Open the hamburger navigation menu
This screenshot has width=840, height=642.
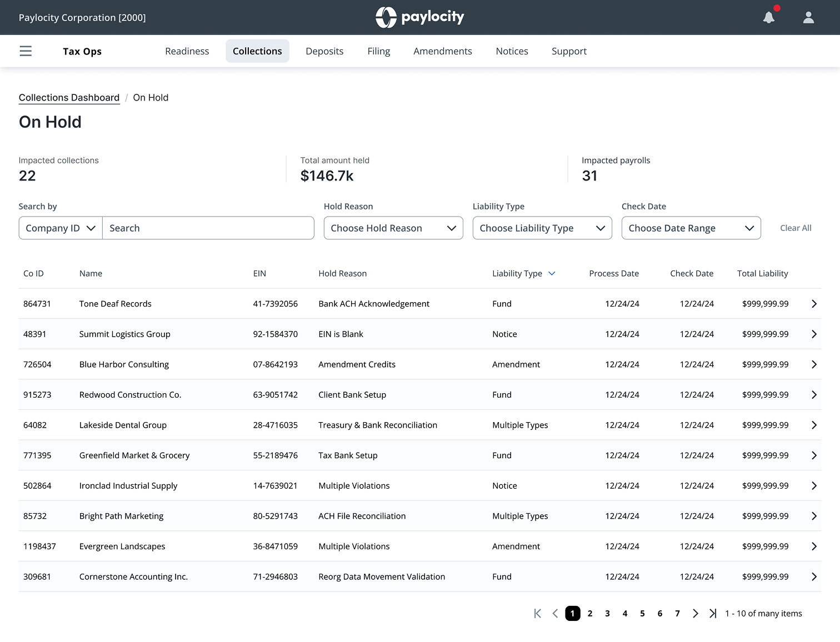26,51
